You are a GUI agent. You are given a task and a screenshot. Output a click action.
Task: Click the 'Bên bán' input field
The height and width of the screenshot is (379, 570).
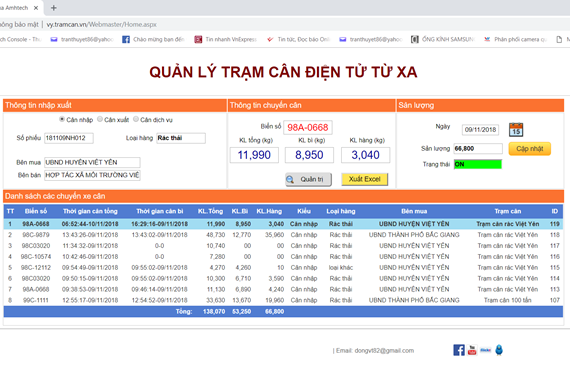pyautogui.click(x=92, y=175)
